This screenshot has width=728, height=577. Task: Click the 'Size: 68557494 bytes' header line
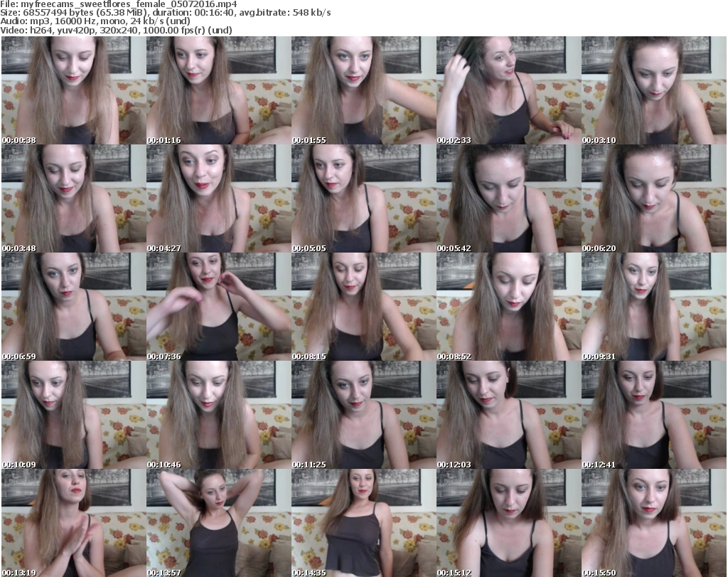(x=166, y=13)
